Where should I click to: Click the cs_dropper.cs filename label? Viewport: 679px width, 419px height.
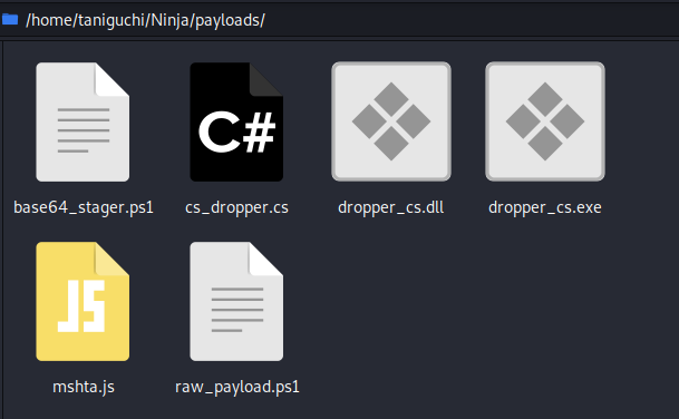[237, 208]
